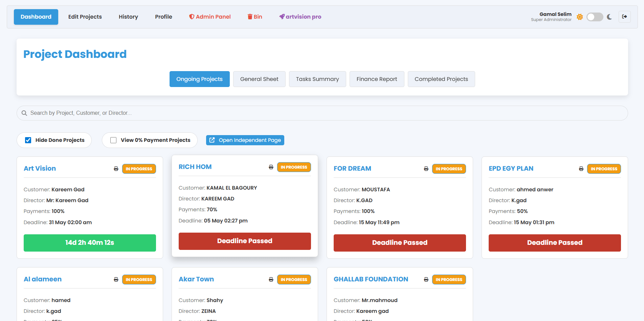
Task: Switch to the Finance Report tab
Action: pos(377,79)
